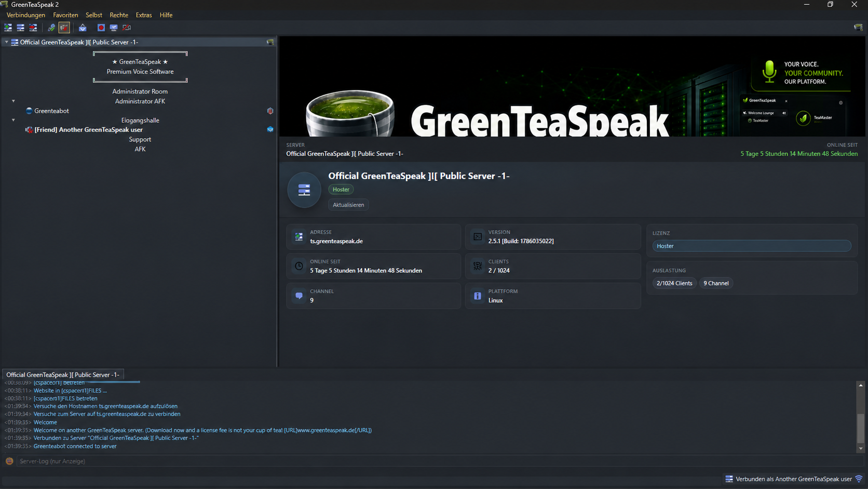Screen dimensions: 868x489
Task: Click the Linux platform value
Action: coord(495,300)
